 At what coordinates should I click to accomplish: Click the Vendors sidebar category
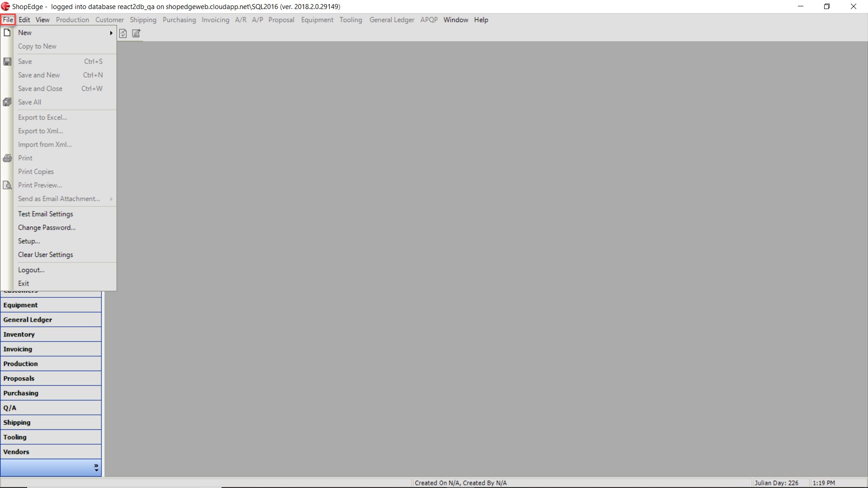[51, 451]
